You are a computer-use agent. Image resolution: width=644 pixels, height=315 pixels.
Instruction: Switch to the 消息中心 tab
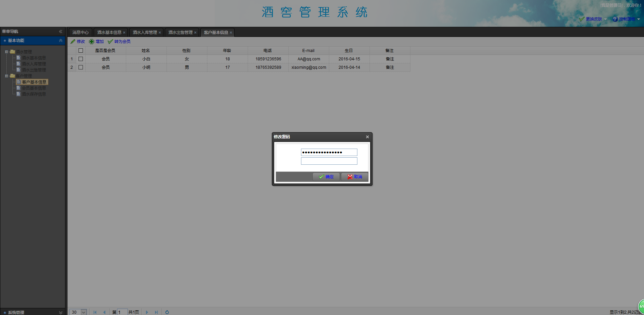point(81,33)
